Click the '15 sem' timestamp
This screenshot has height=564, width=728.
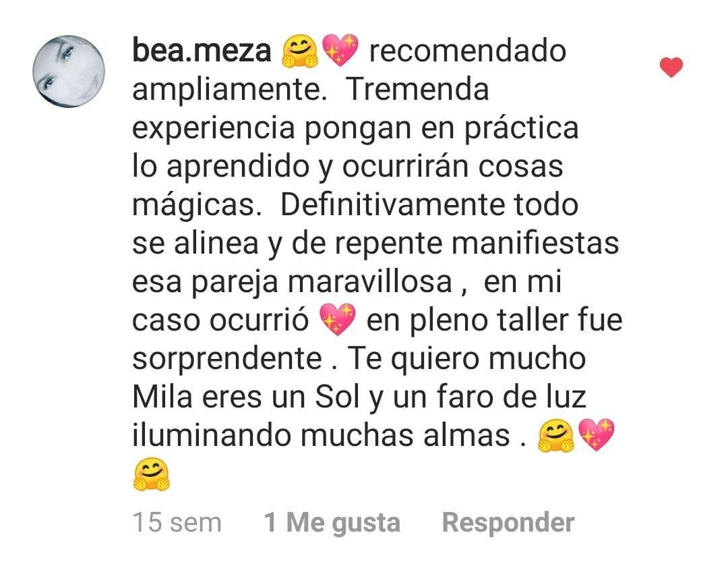[x=177, y=523]
